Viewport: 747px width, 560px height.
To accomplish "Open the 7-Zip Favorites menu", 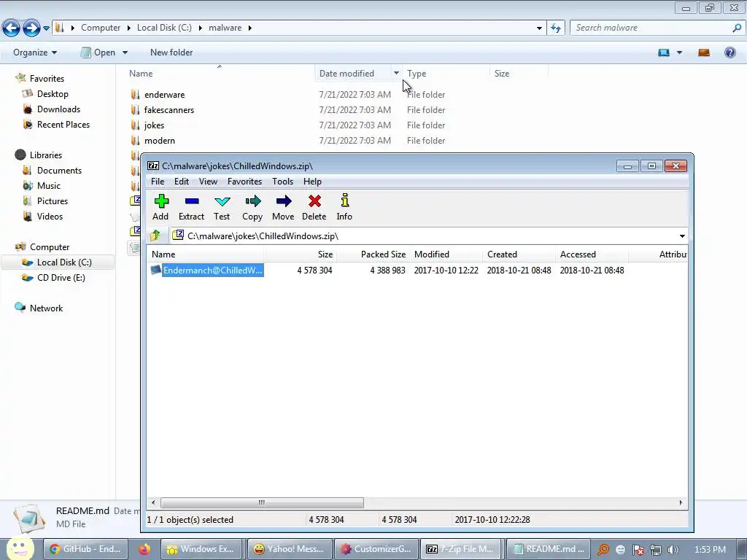I will [x=244, y=182].
